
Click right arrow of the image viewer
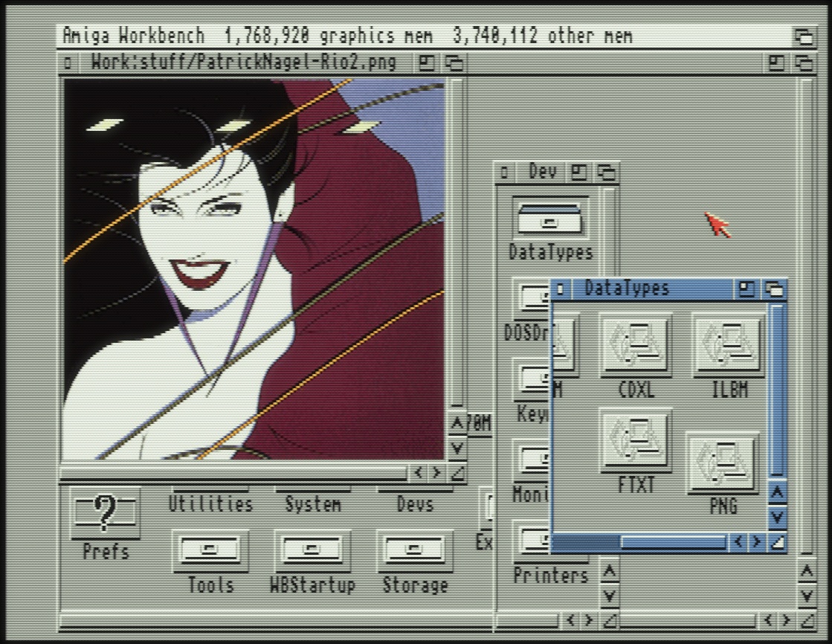pos(436,472)
